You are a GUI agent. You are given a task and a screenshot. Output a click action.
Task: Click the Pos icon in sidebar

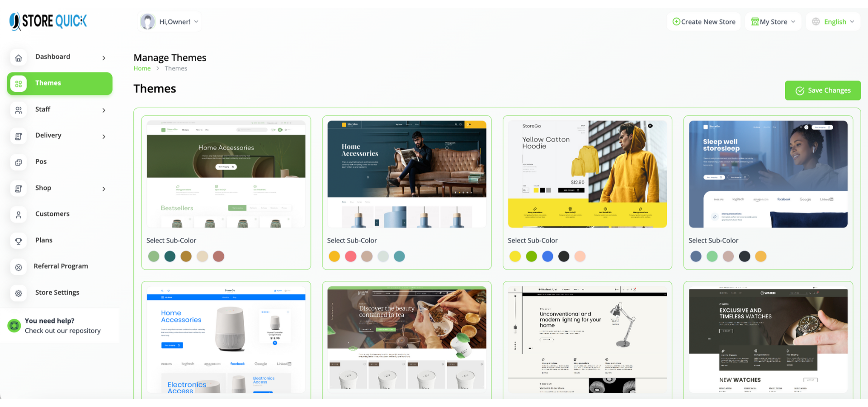coord(19,162)
